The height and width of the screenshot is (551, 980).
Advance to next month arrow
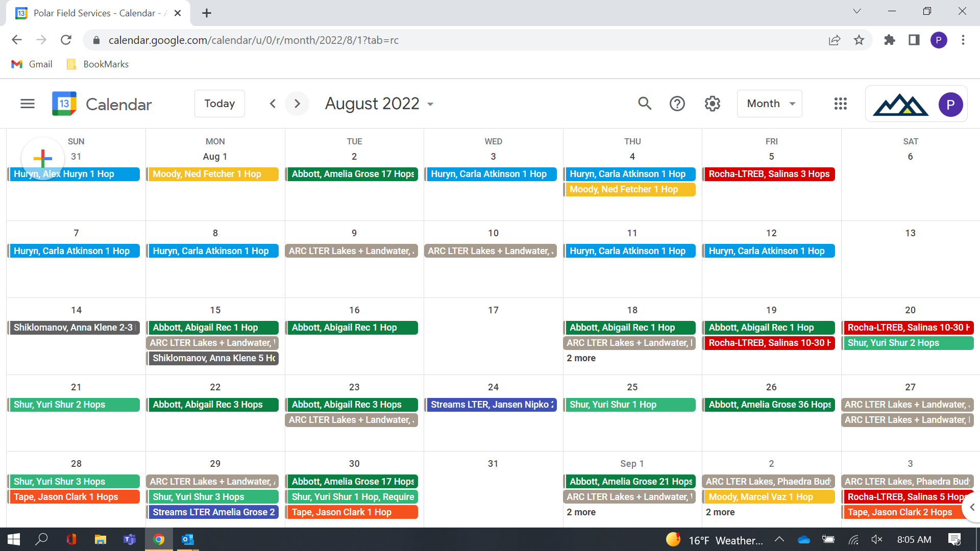[297, 104]
